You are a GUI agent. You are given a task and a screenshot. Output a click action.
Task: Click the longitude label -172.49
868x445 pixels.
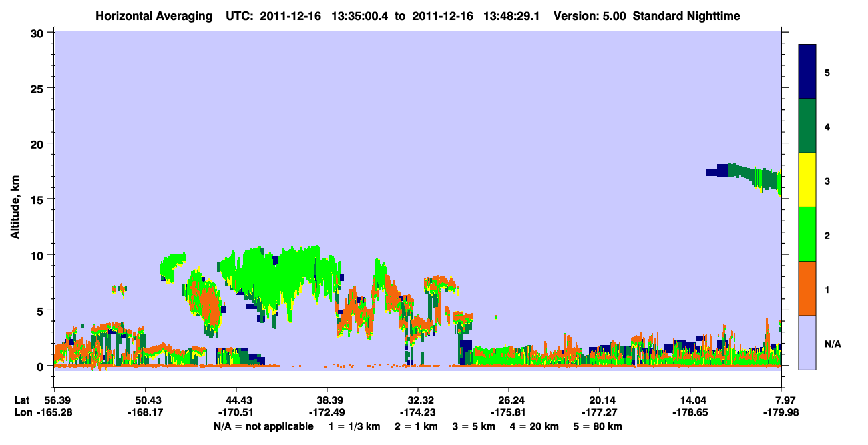point(327,413)
